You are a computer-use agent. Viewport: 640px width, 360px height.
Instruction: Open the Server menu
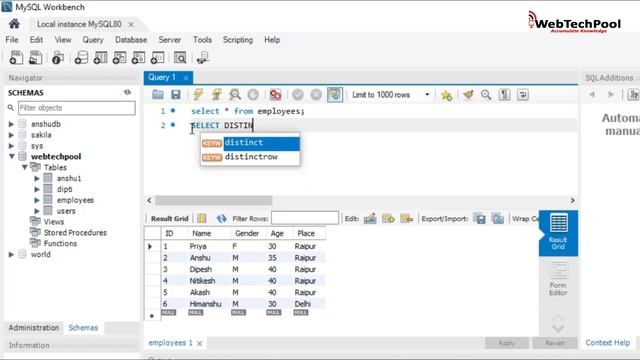pos(169,40)
